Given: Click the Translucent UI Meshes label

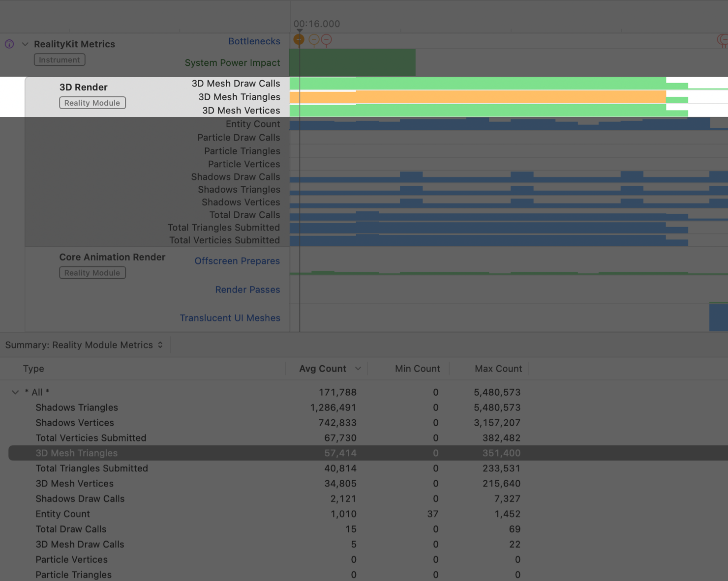Looking at the screenshot, I should pyautogui.click(x=230, y=318).
